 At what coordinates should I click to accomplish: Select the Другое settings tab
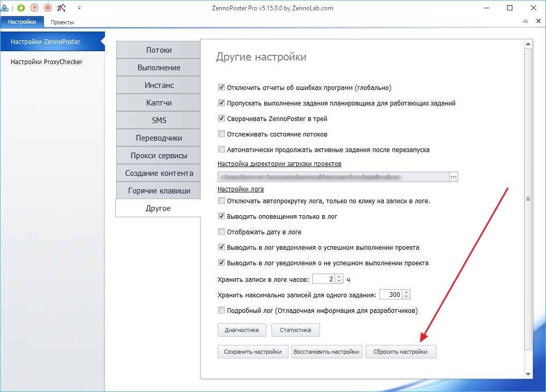(158, 208)
